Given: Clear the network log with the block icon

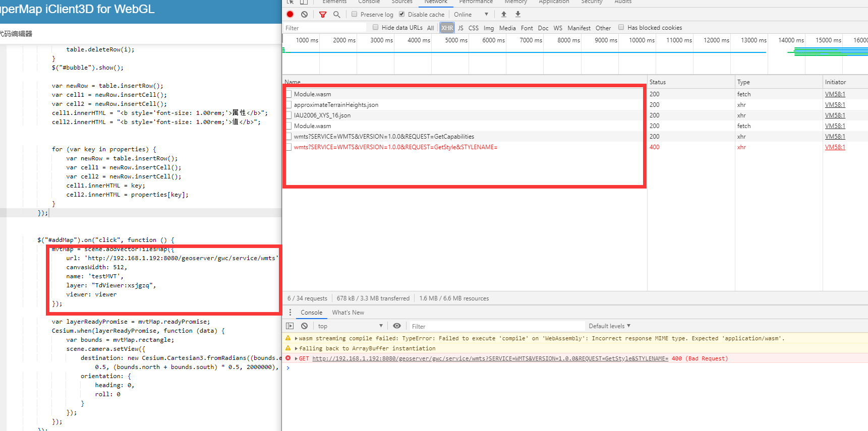Looking at the screenshot, I should 304,14.
